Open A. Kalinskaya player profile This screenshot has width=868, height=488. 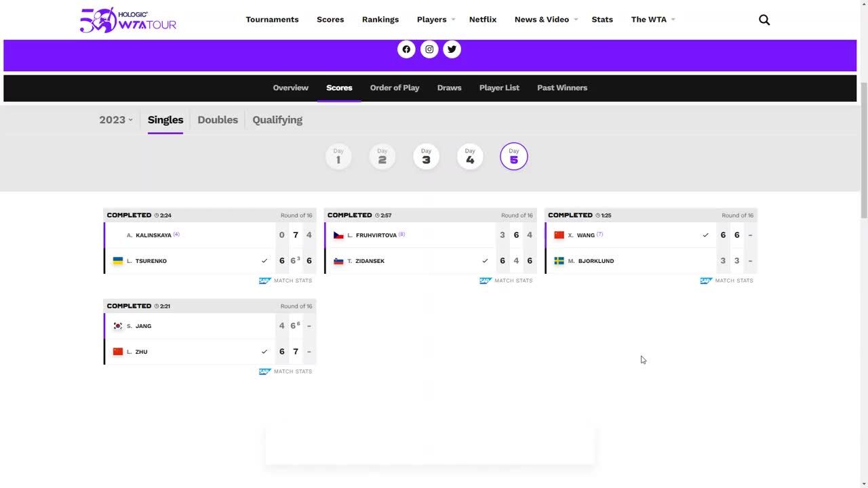[149, 235]
